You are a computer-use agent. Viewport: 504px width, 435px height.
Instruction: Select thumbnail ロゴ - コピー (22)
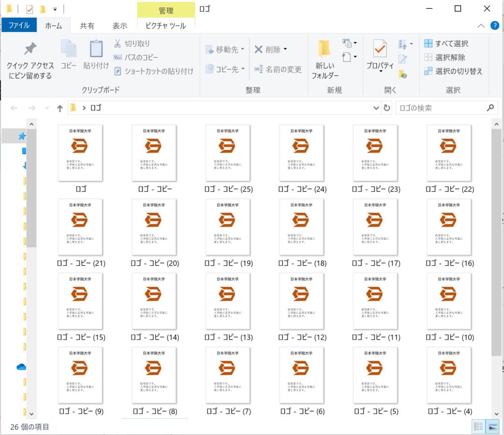[x=449, y=153]
